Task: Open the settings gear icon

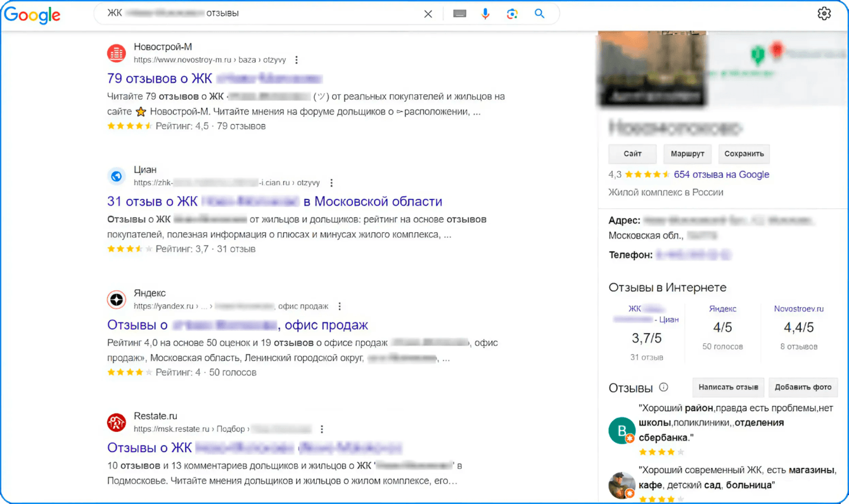Action: tap(824, 13)
